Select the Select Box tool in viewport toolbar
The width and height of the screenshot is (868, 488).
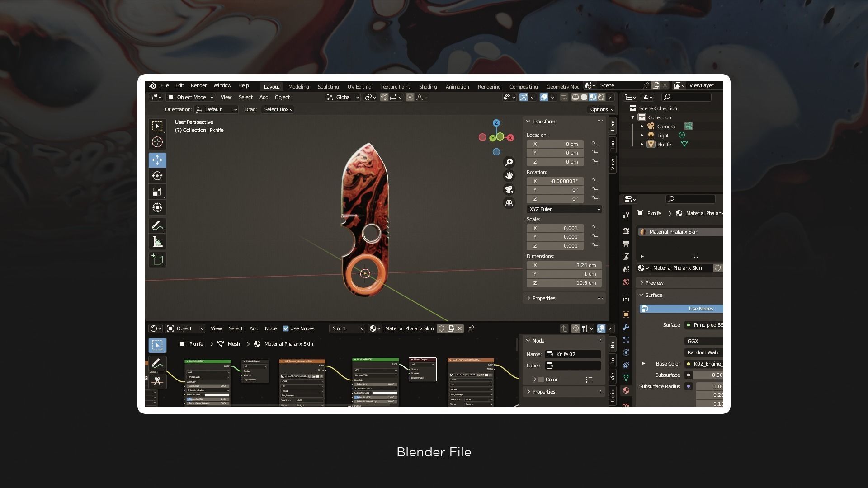pos(157,126)
